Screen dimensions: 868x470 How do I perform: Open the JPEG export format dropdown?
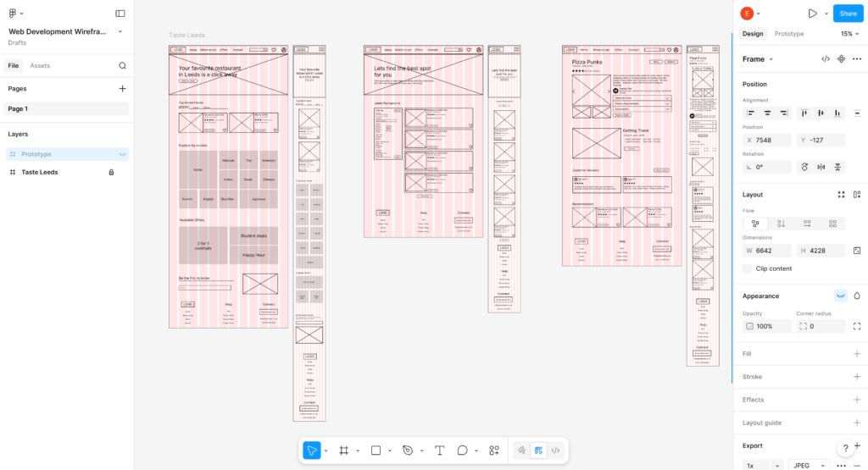[x=809, y=465]
